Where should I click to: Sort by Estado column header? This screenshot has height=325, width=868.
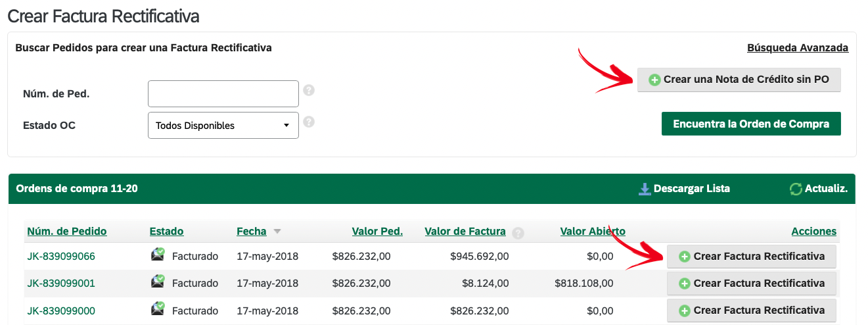[167, 231]
